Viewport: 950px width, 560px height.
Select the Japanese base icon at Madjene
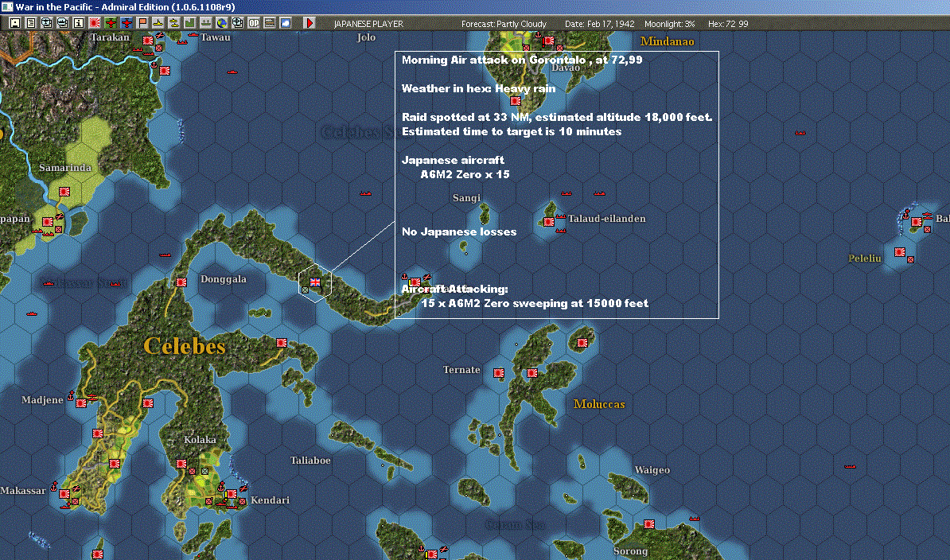81,403
